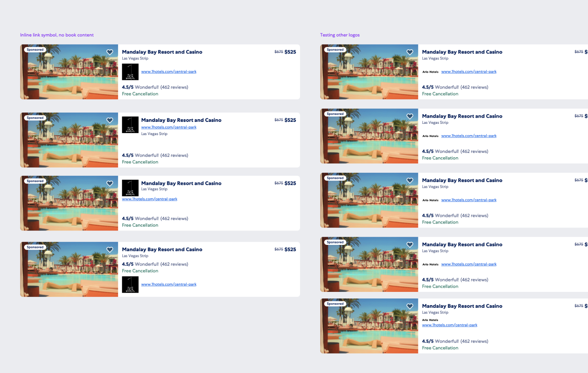Select the 'Testing other logos' heading
588x373 pixels.
pyautogui.click(x=340, y=35)
